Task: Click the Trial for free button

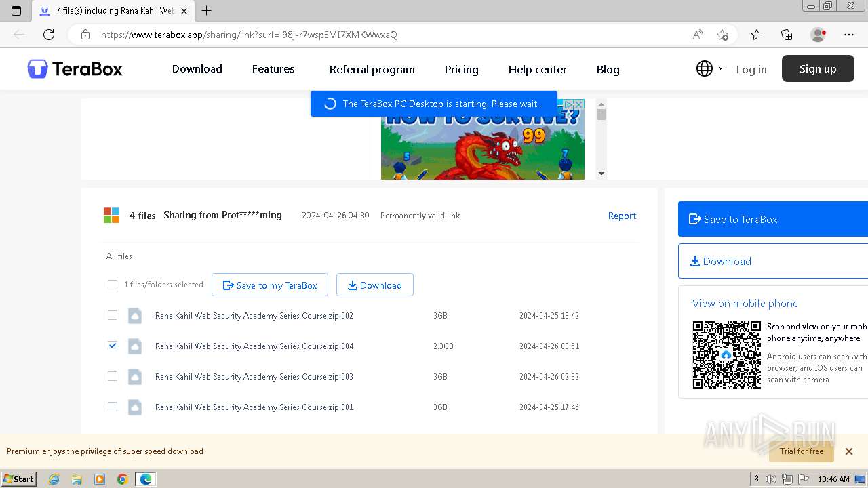Action: click(x=802, y=451)
